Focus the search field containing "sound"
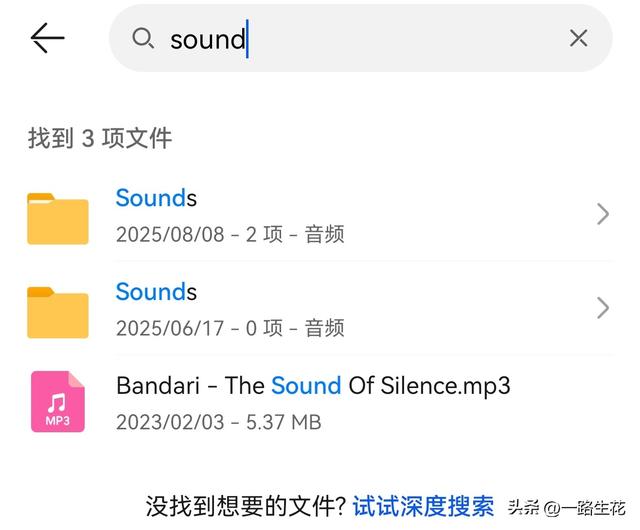Screen dimensions: 640x530 pos(360,38)
